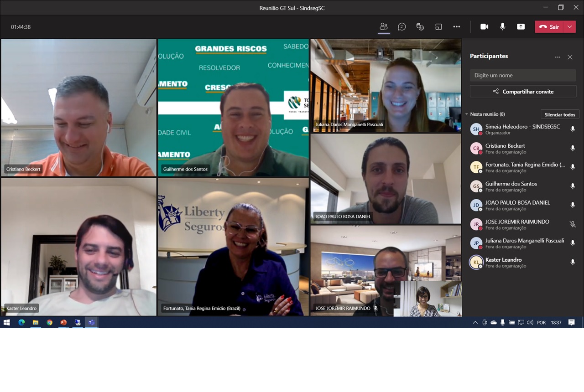This screenshot has width=584, height=392.
Task: Open the Windows notification center icon
Action: pyautogui.click(x=571, y=322)
